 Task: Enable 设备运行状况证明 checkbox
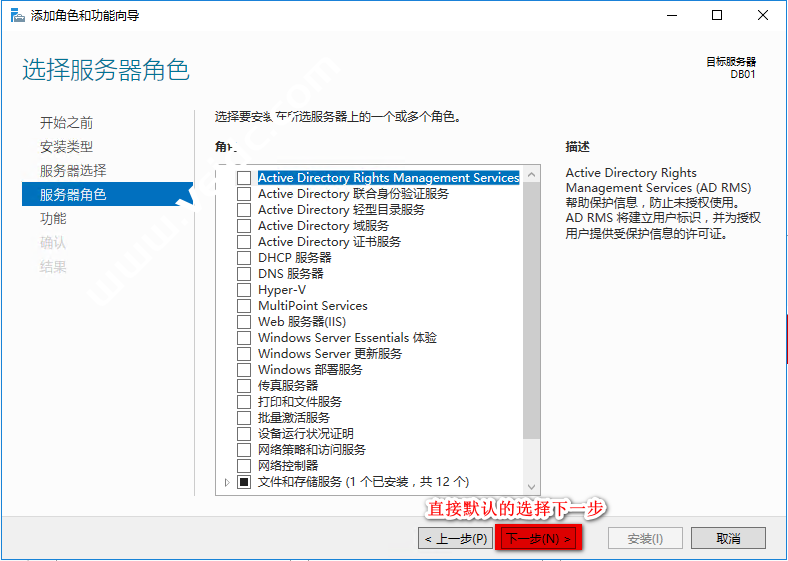(x=244, y=434)
